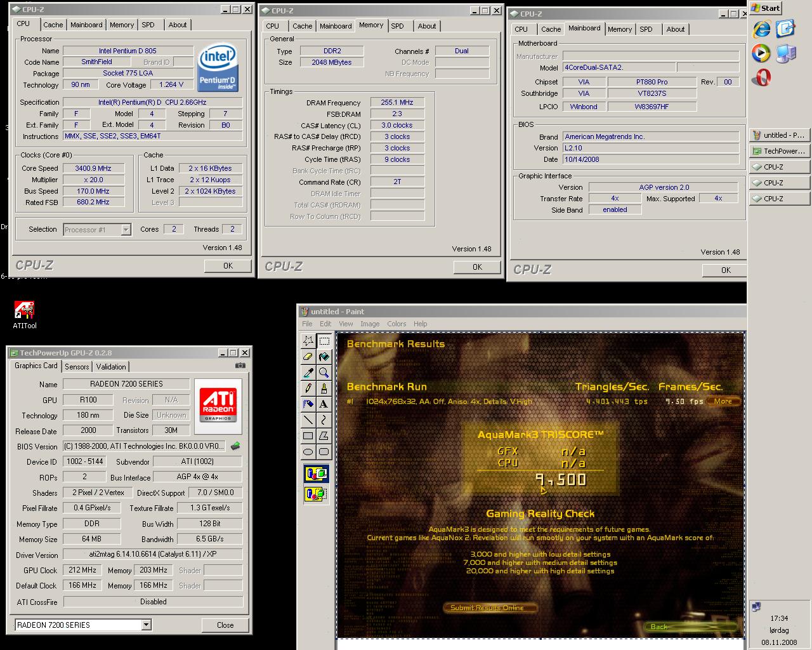This screenshot has height=650, width=812.
Task: Launch Opera browser from quick launch
Action: (x=761, y=77)
